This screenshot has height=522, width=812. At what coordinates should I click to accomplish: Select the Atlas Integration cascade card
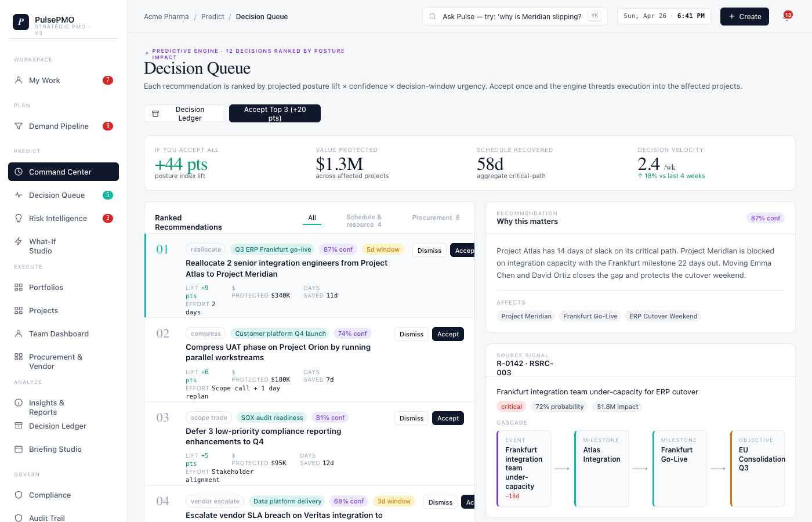pos(601,469)
